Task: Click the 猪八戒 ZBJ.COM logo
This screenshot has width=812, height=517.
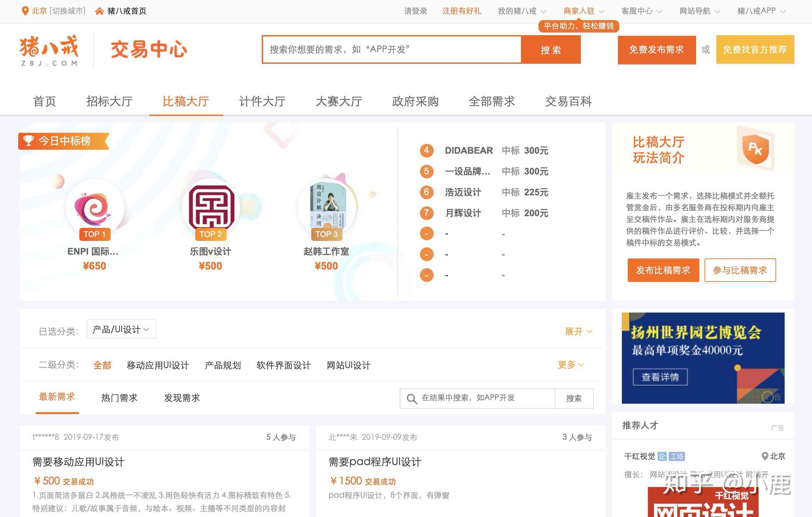Action: 49,50
